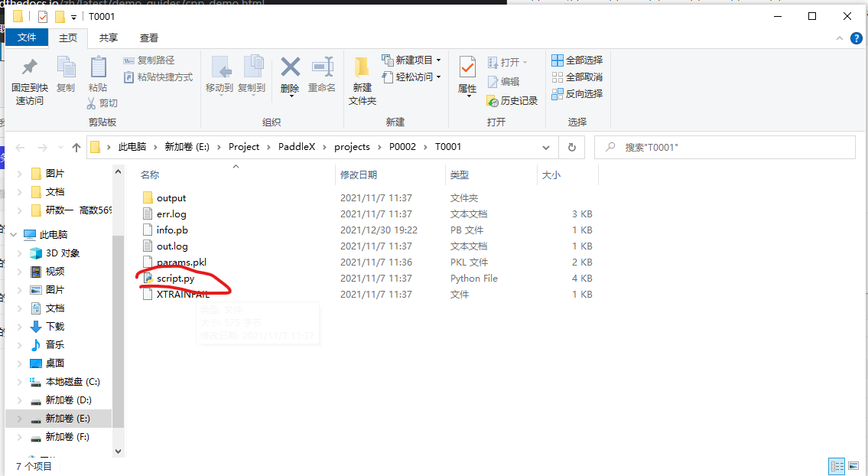Create a new folder using ribbon icon
The height and width of the screenshot is (476, 868).
(362, 69)
